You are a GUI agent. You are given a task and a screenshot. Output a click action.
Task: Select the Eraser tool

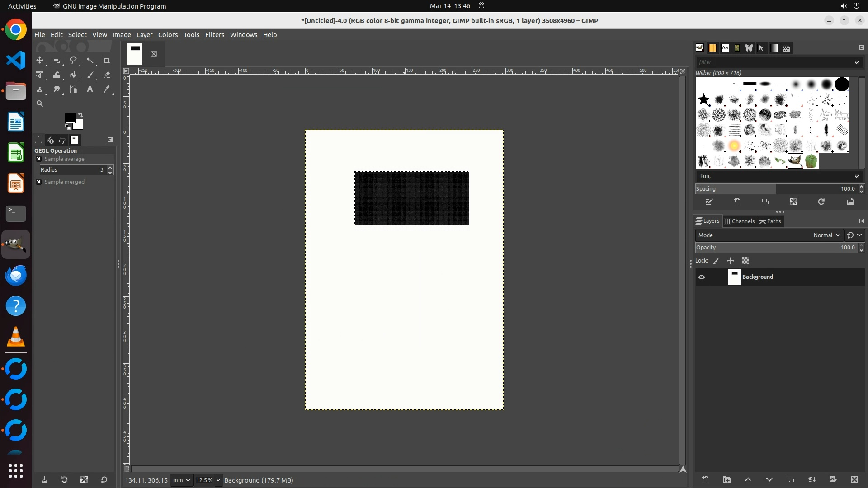coord(107,75)
